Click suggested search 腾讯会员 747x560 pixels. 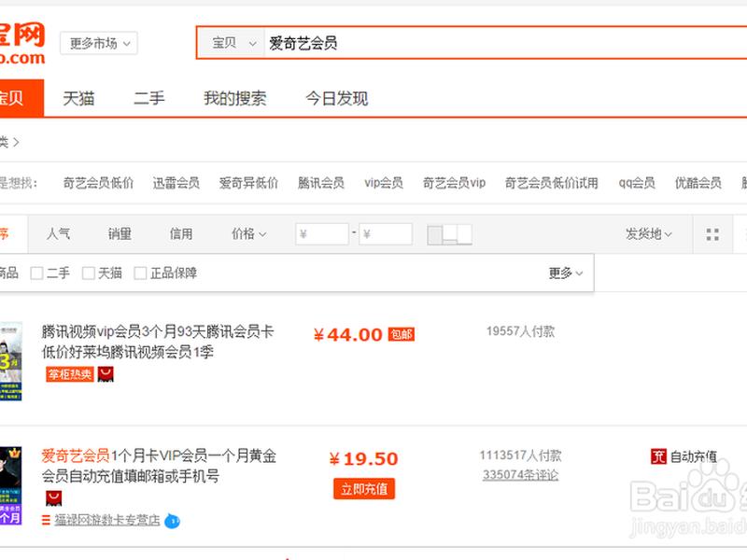tap(320, 183)
